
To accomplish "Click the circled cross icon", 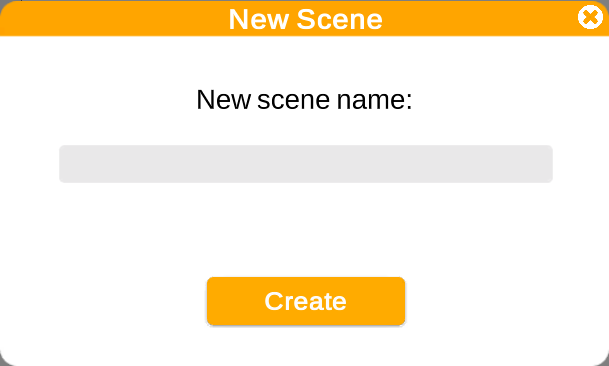I will [x=590, y=17].
